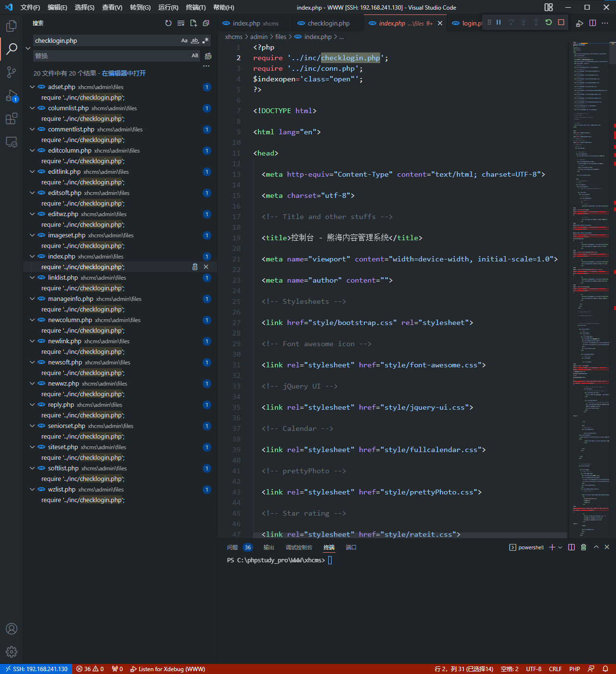Image resolution: width=616 pixels, height=674 pixels.
Task: Select PHP language mode in status bar
Action: coord(575,669)
